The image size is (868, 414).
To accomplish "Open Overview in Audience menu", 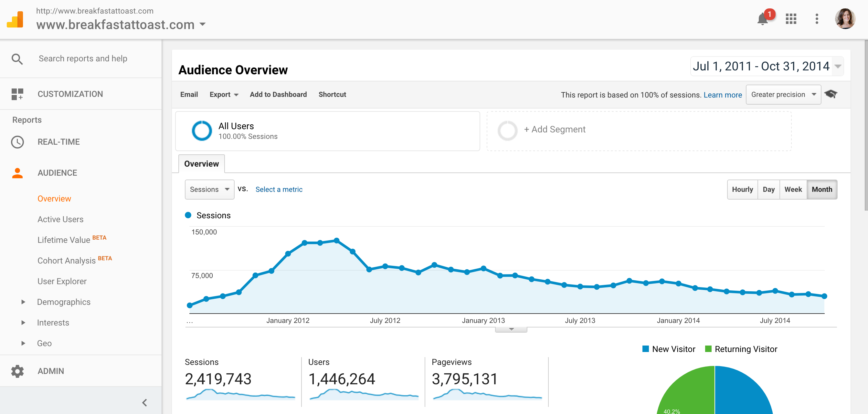I will (54, 199).
